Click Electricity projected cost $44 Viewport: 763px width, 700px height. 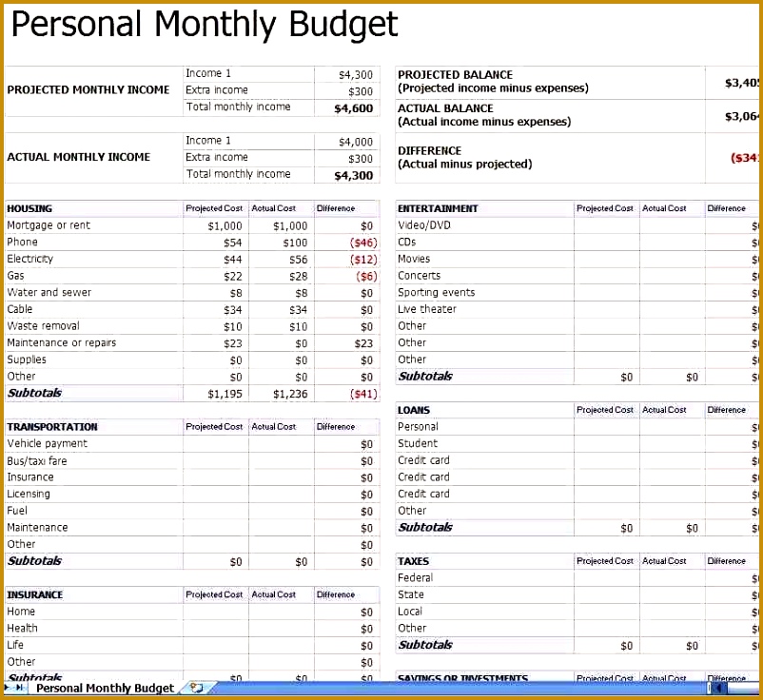click(x=232, y=260)
